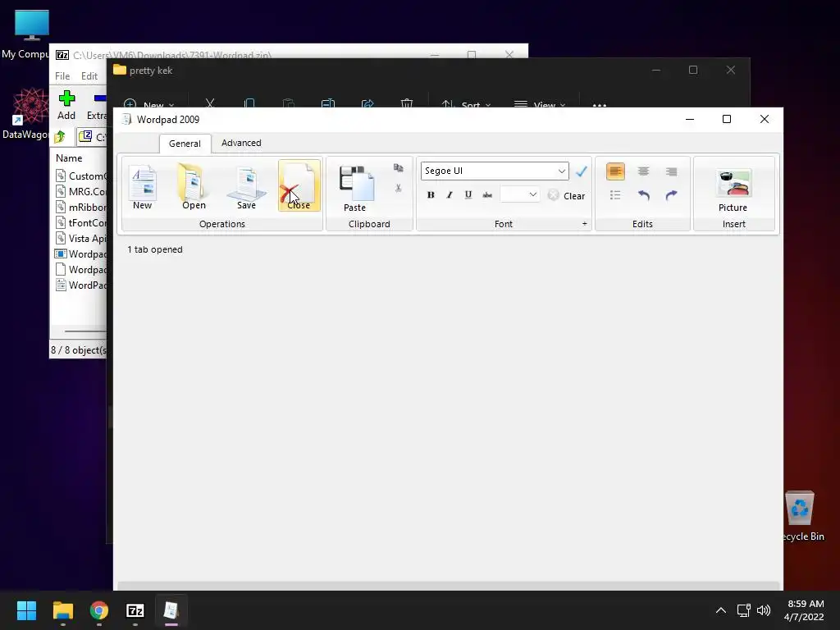Select the Custom file row in 7-Zip
This screenshot has width=840, height=630.
(80, 176)
